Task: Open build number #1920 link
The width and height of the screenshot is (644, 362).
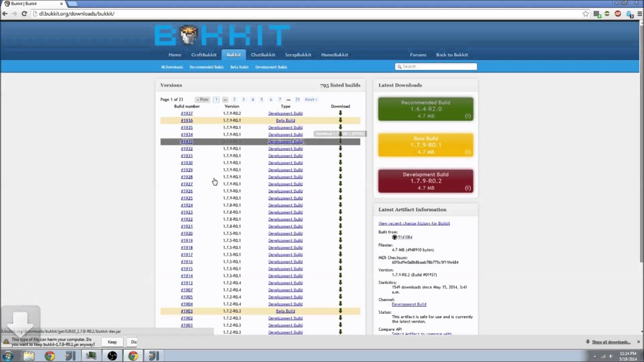Action: [x=187, y=233]
